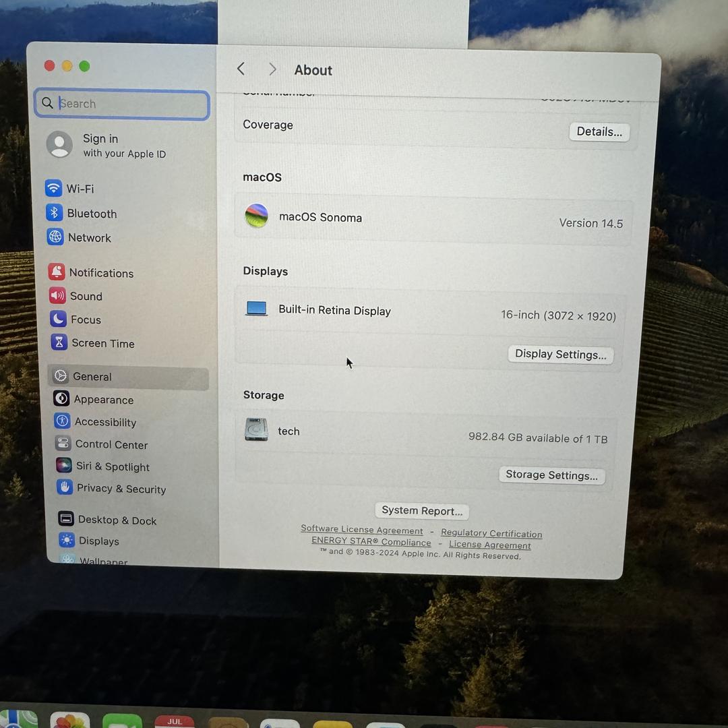The image size is (728, 728).
Task: Click the Version 14.5 text
Action: [590, 223]
